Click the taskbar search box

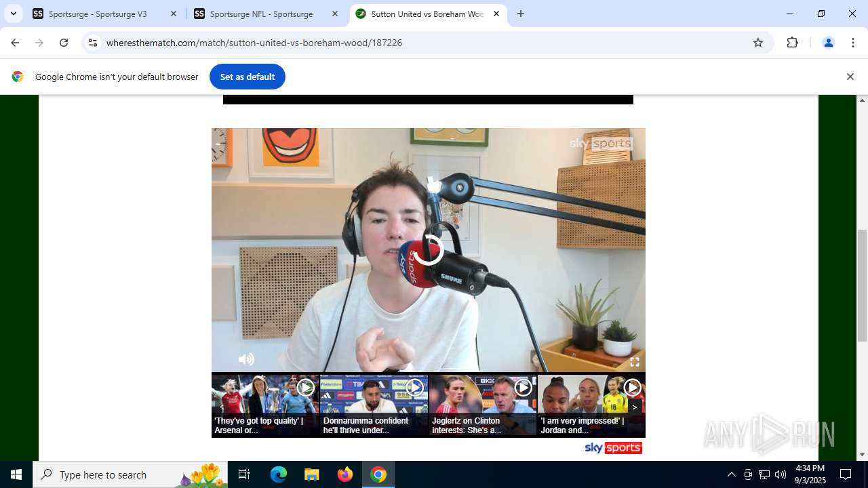click(x=132, y=474)
